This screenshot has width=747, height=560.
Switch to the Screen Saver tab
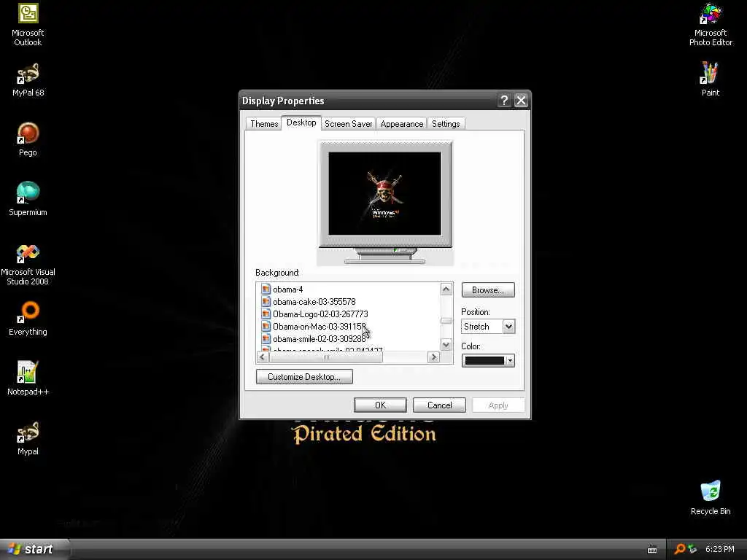pyautogui.click(x=348, y=124)
